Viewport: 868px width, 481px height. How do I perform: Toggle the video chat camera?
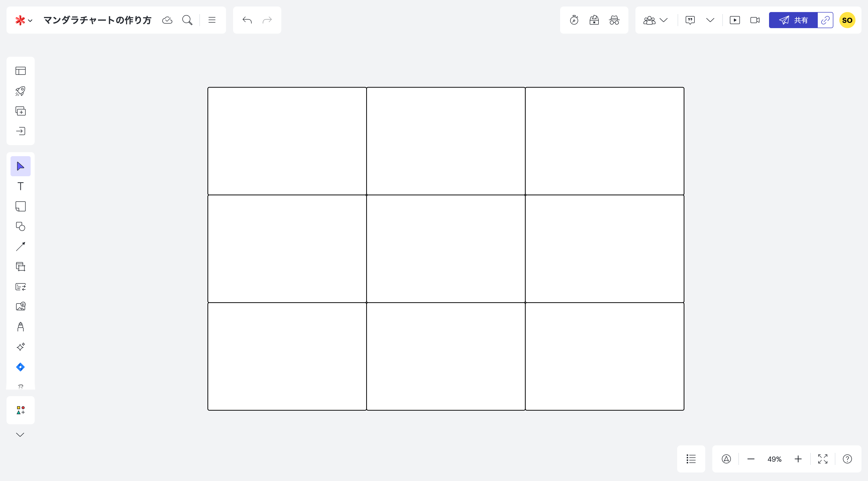[x=755, y=20]
